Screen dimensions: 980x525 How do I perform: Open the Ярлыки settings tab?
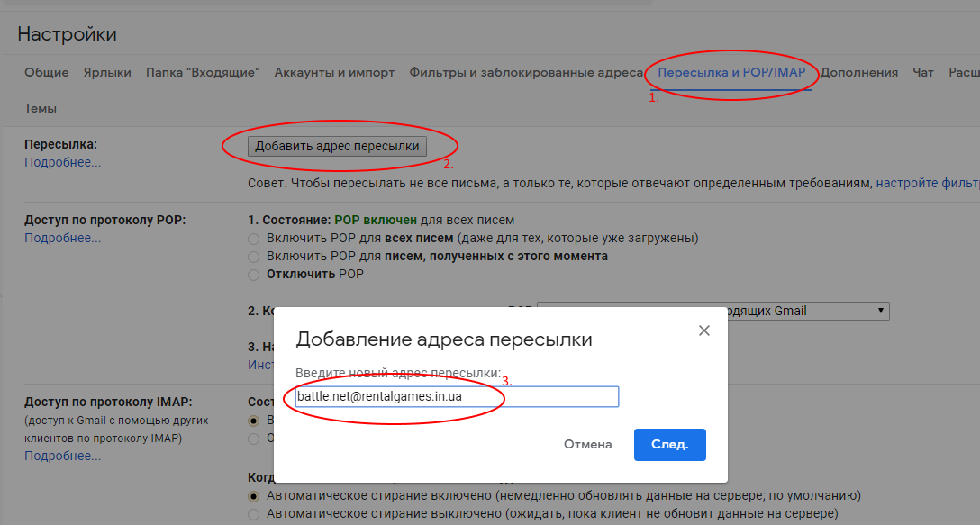click(x=107, y=72)
